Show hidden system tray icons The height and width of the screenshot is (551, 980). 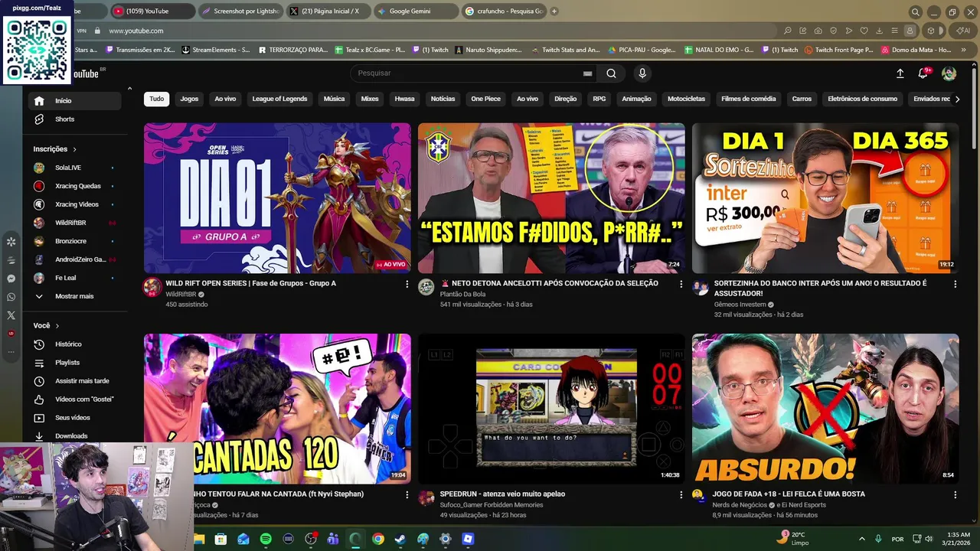[861, 539]
